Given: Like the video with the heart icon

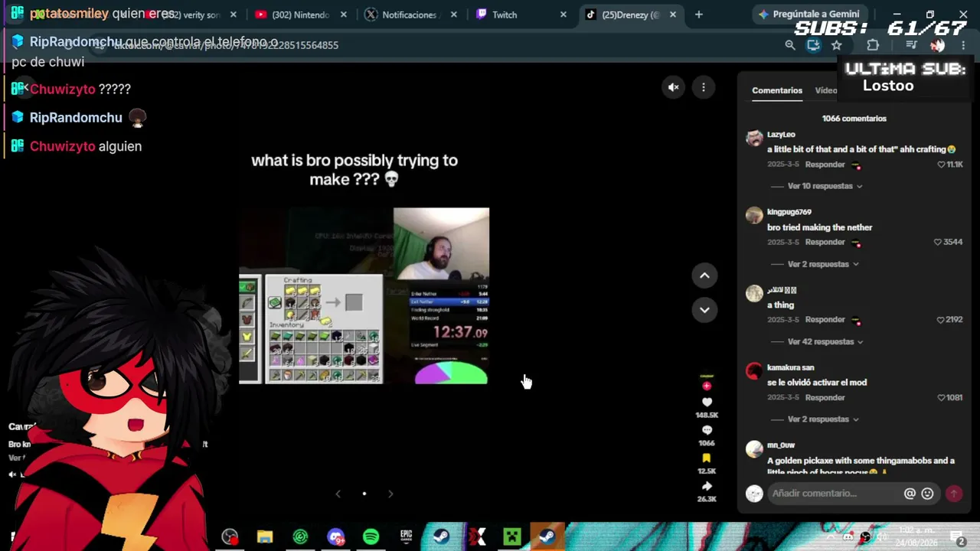Looking at the screenshot, I should [707, 403].
